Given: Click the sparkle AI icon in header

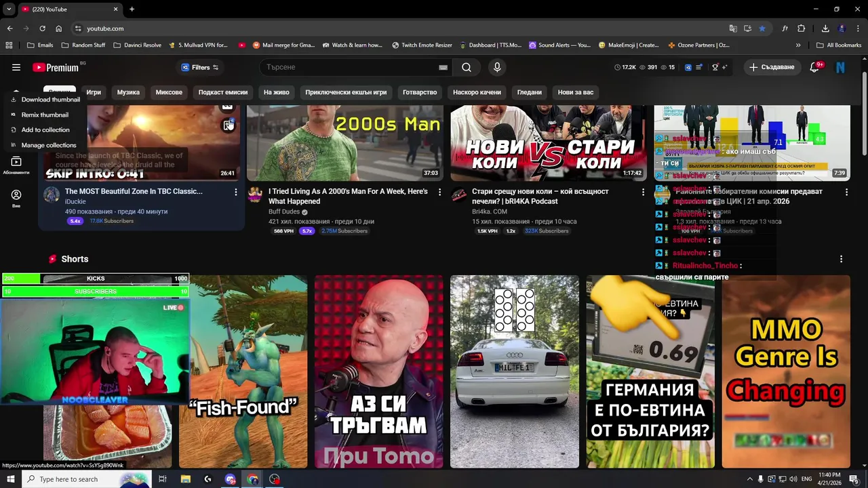Looking at the screenshot, I should [724, 67].
